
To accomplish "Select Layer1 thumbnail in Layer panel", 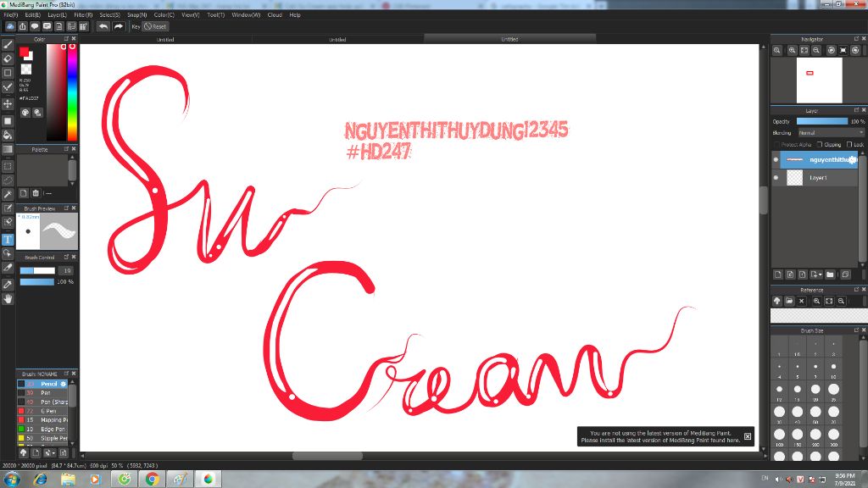I will [794, 178].
